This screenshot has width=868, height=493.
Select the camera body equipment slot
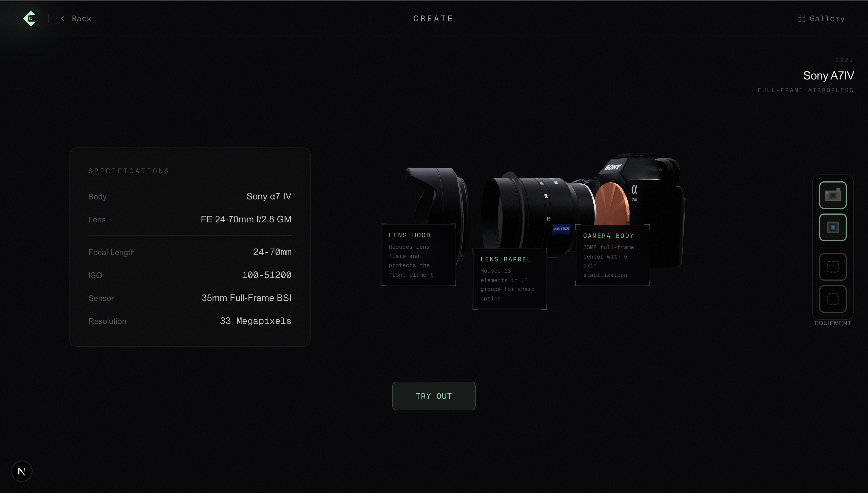point(832,195)
